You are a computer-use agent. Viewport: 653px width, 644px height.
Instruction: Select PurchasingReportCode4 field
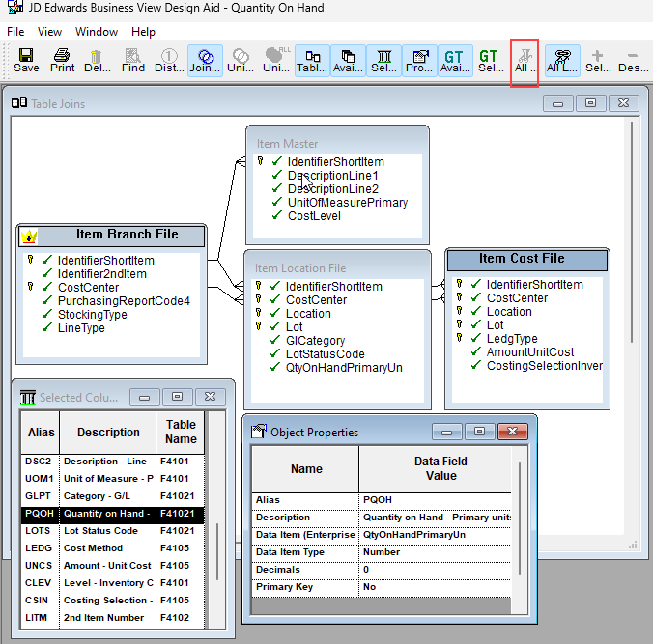coord(124,301)
